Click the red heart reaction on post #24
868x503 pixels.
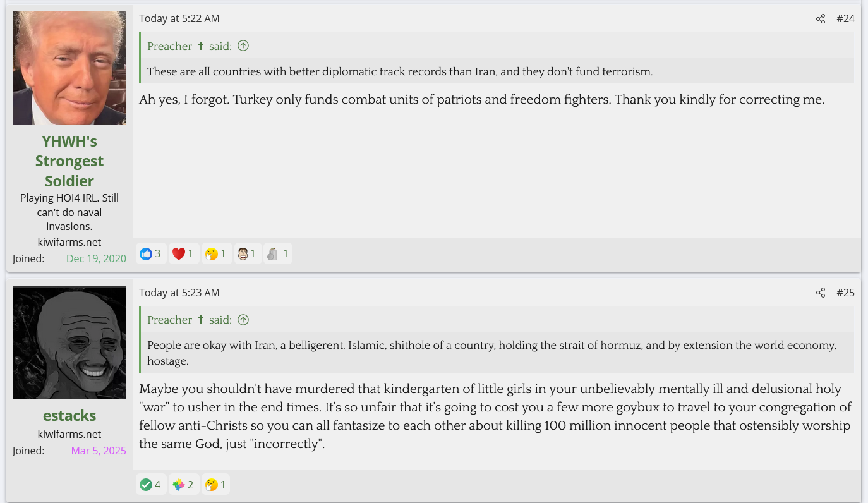point(179,253)
